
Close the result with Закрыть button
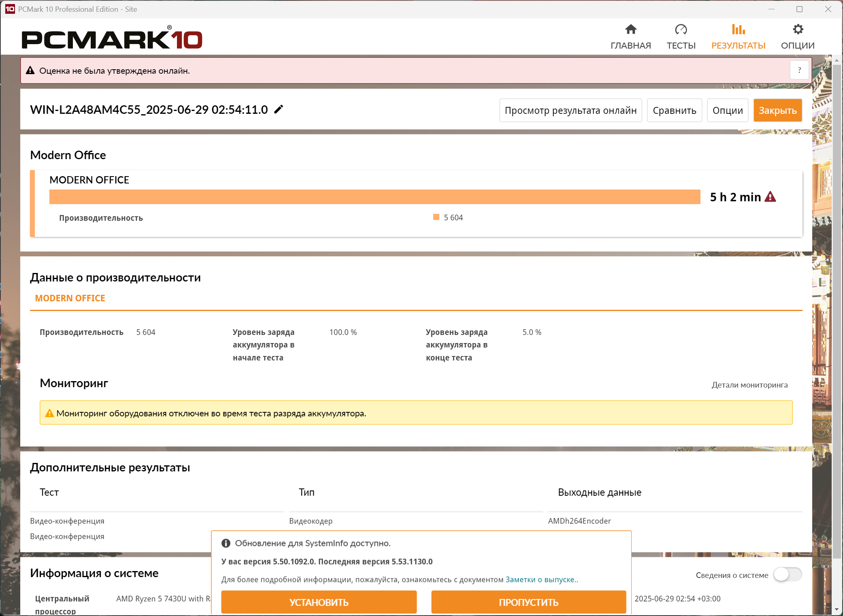click(777, 110)
